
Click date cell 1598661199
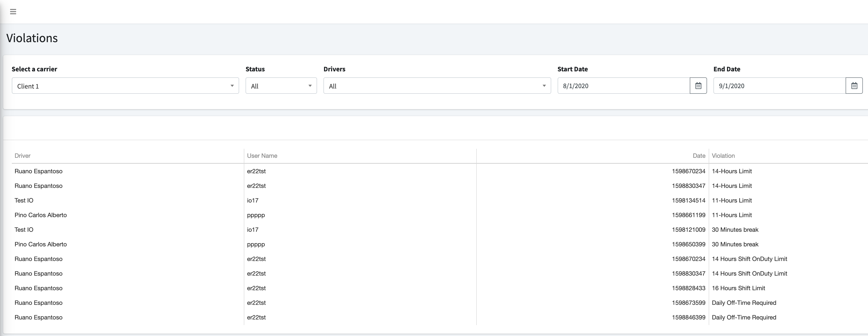click(x=689, y=215)
